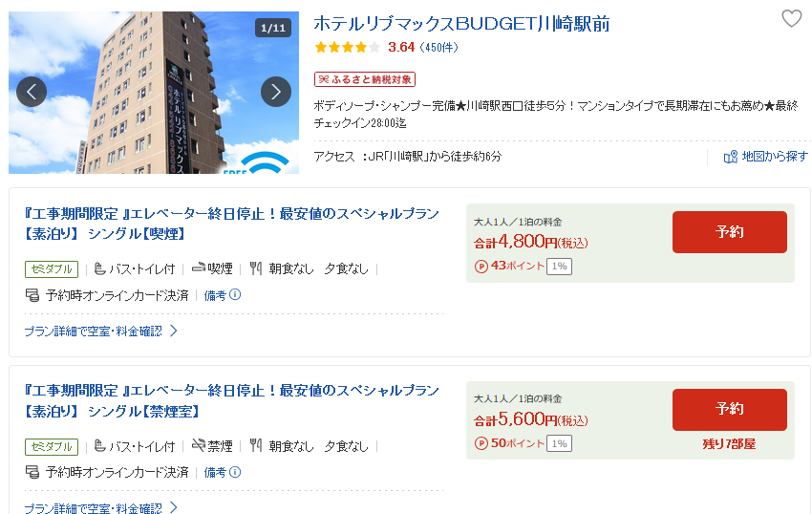Click セミダブル tag on 喫煙 plan
Viewport: 812px width, 514px height.
(52, 268)
